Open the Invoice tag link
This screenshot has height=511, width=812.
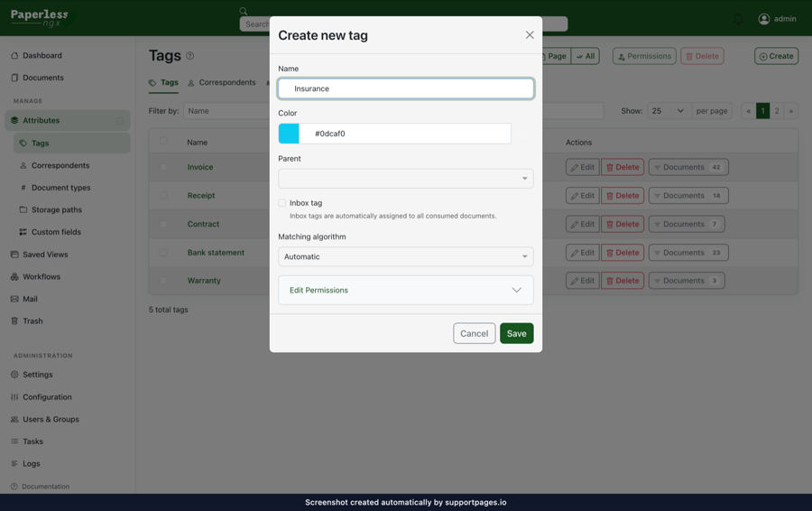(200, 167)
